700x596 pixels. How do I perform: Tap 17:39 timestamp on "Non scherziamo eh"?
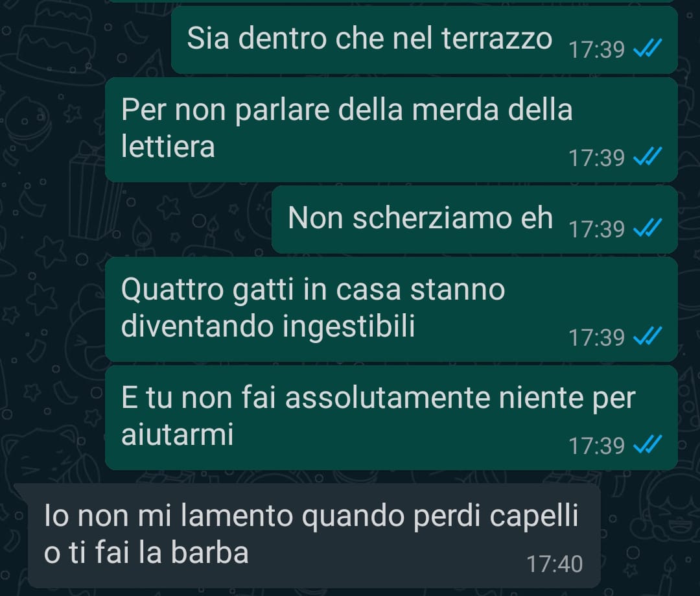[x=596, y=229]
